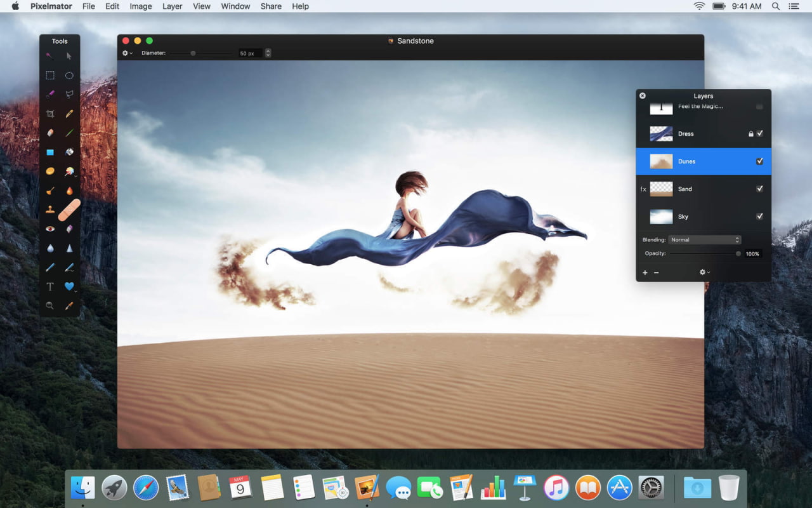Uncheck the Sand layer visibility checkbox
The width and height of the screenshot is (812, 508).
[759, 189]
